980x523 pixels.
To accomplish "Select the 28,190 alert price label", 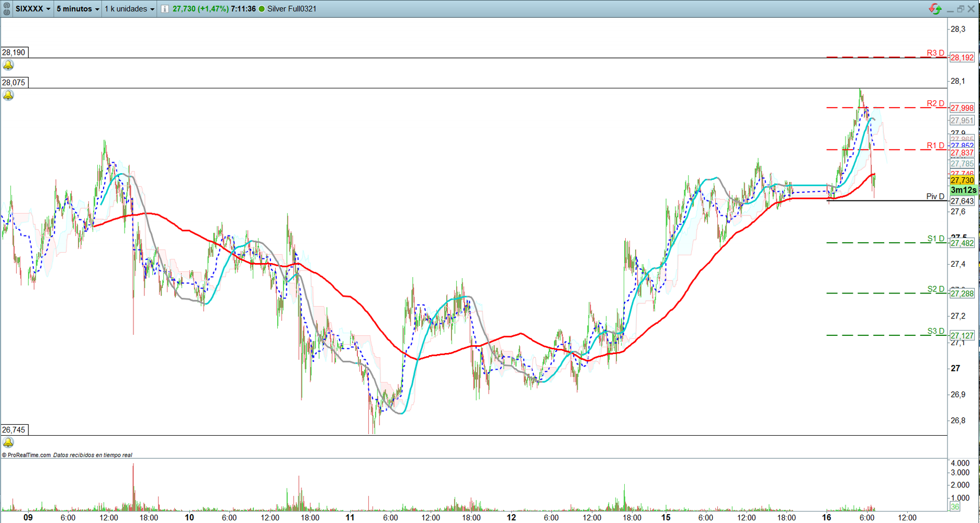I will [x=14, y=52].
